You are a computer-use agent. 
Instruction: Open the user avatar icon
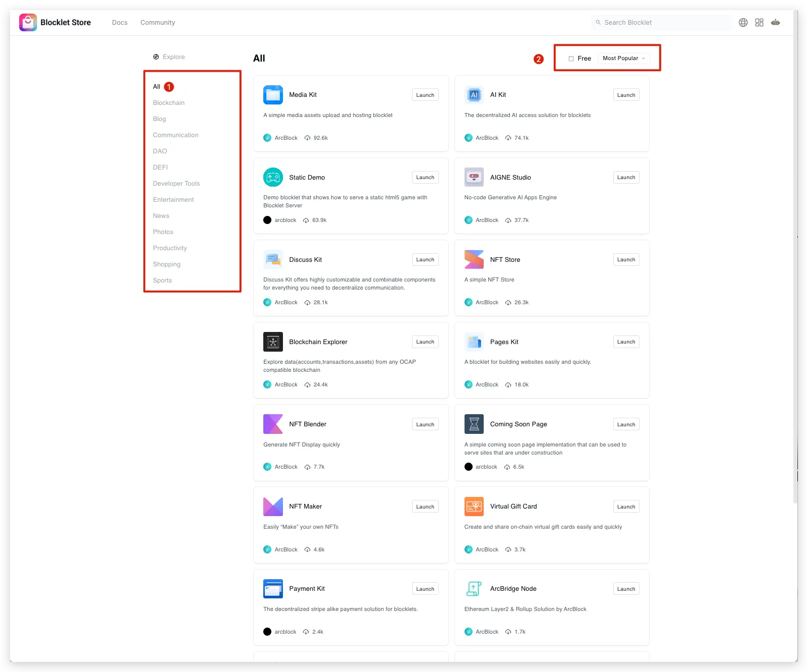(775, 22)
